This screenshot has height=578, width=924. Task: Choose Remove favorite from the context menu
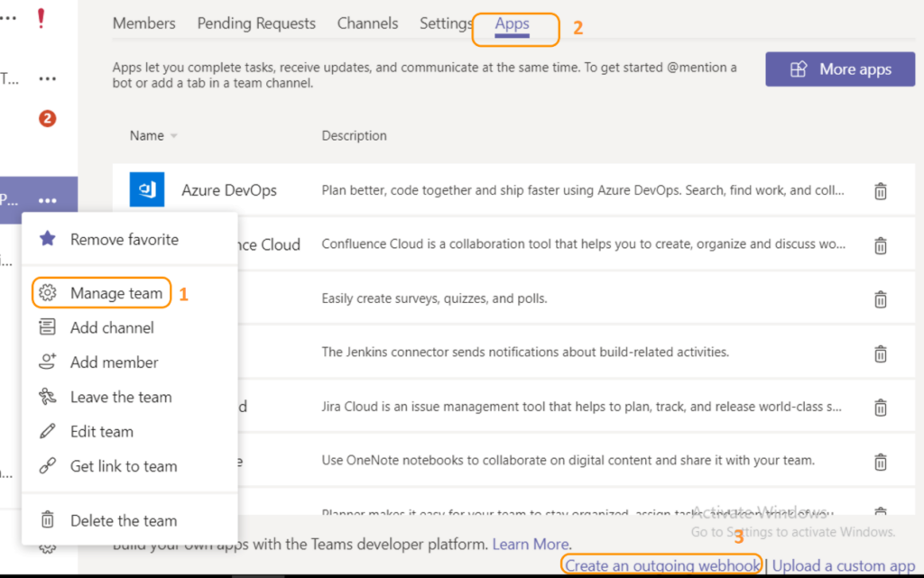tap(125, 239)
